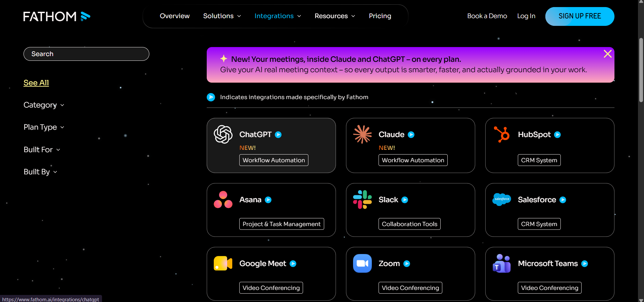Click the Fathom badge in the legend line
644x302 pixels.
pos(211,97)
